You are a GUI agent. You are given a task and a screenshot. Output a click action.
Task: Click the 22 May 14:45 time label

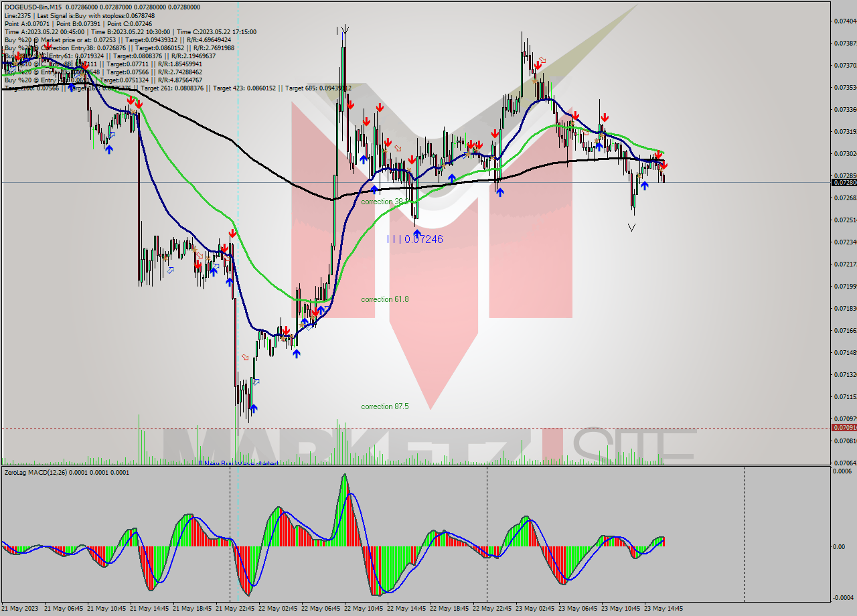(406, 609)
